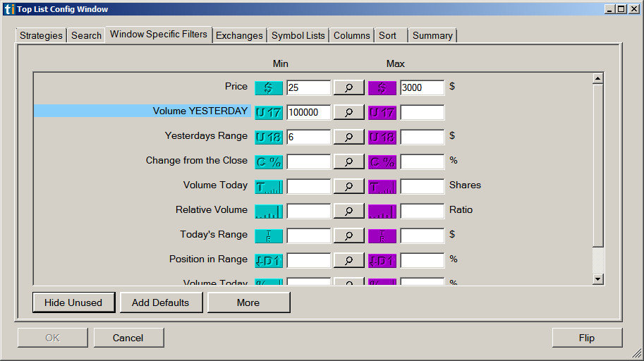Click the teal Volume Today shares icon
This screenshot has height=361, width=644.
pos(269,186)
